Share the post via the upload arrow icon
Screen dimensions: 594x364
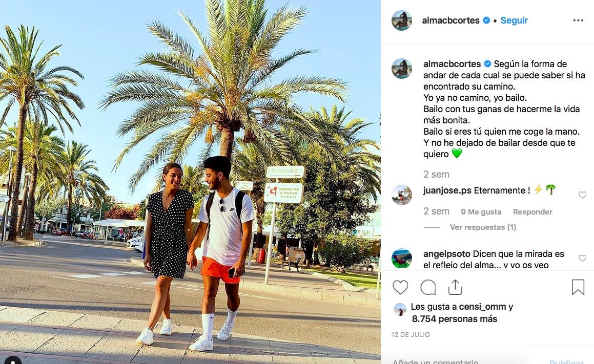coord(455,287)
